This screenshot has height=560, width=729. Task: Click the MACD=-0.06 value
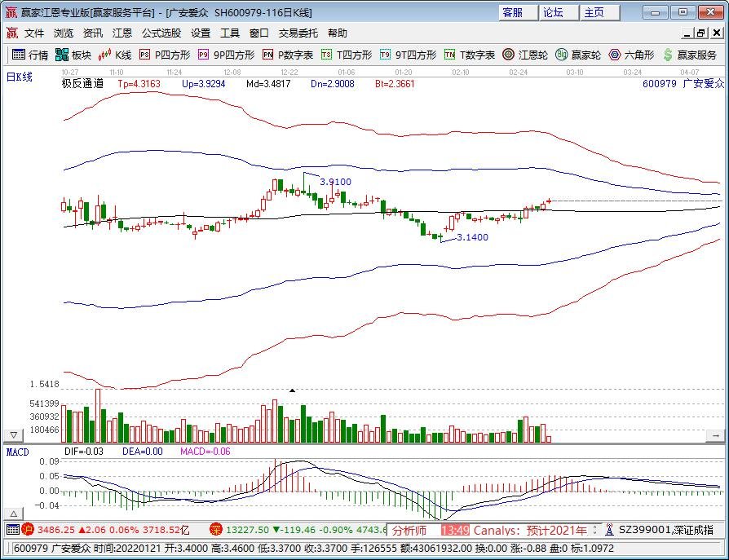205,452
